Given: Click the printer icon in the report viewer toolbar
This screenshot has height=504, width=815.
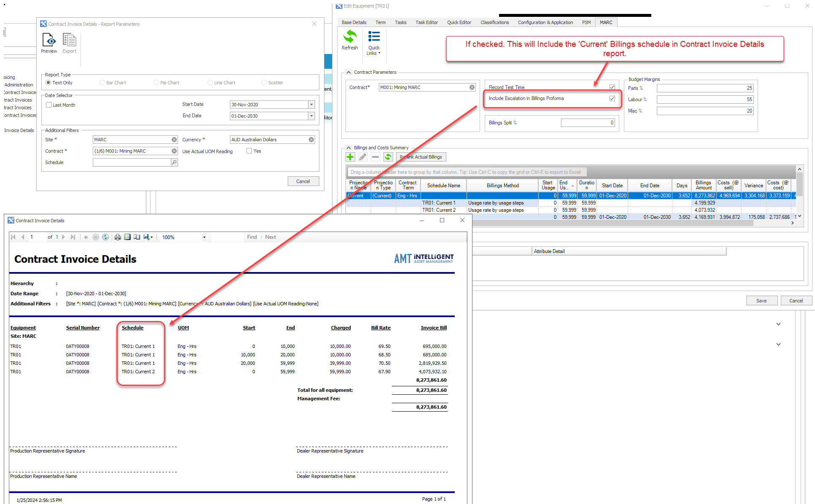Looking at the screenshot, I should [118, 237].
